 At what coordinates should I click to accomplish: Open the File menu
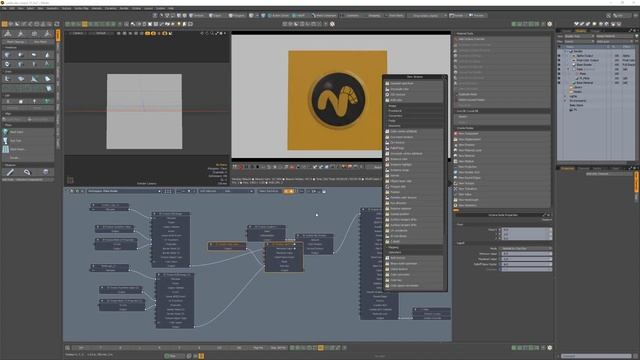click(x=4, y=8)
